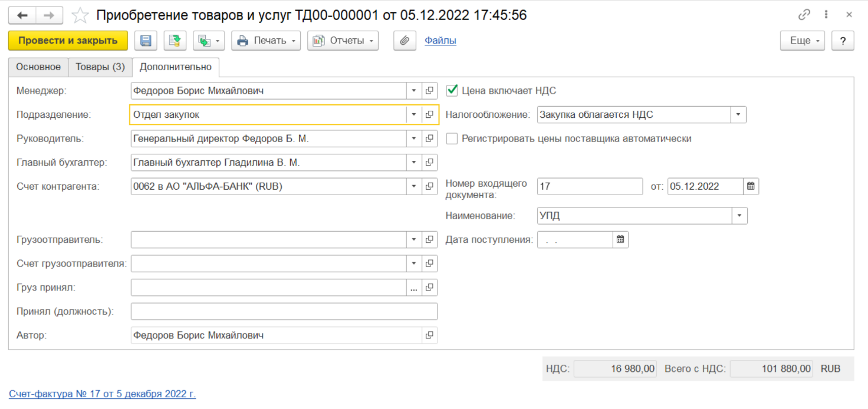Image resolution: width=868 pixels, height=409 pixels.
Task: Add document to favorites with star icon
Action: pyautogui.click(x=80, y=15)
